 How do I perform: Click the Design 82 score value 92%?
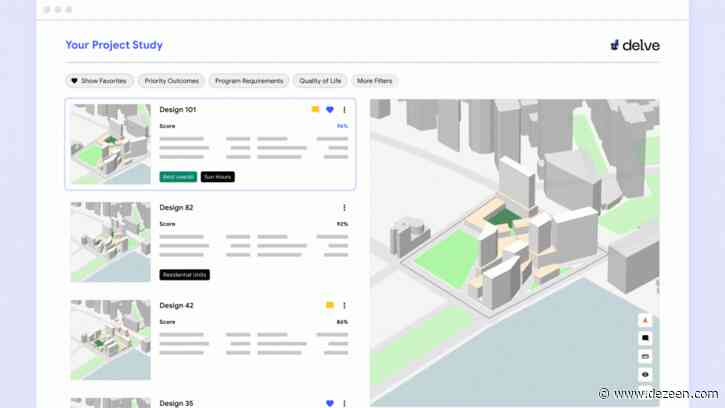342,224
